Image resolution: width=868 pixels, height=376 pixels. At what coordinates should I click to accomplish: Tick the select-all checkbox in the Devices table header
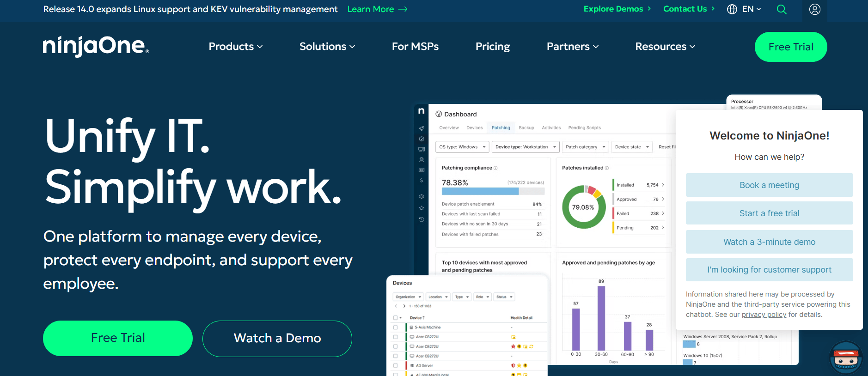[395, 318]
